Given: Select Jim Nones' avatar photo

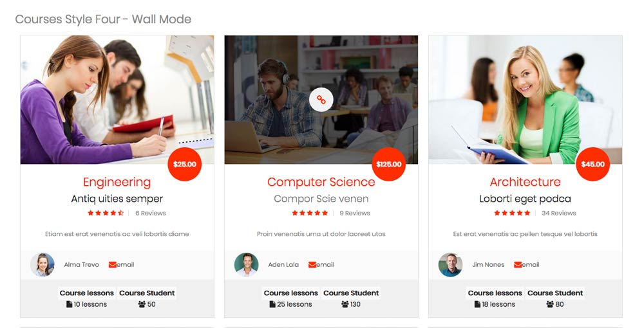Looking at the screenshot, I should [x=451, y=264].
